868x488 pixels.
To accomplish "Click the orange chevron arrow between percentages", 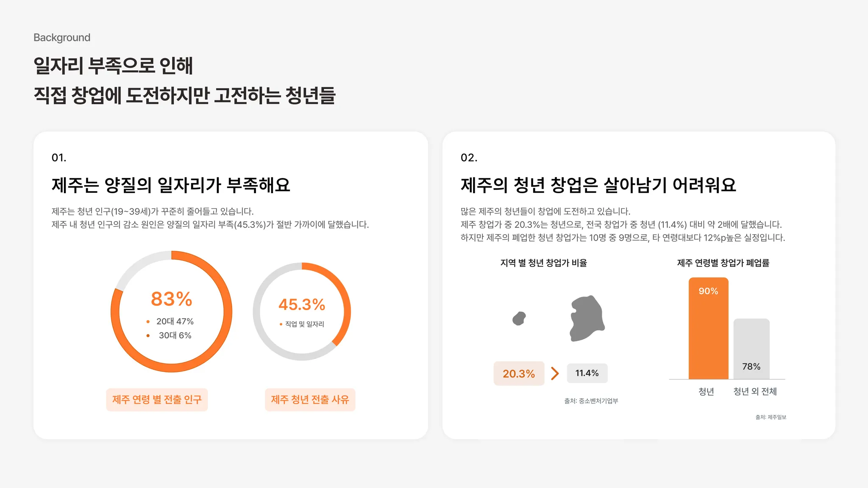I will [555, 373].
